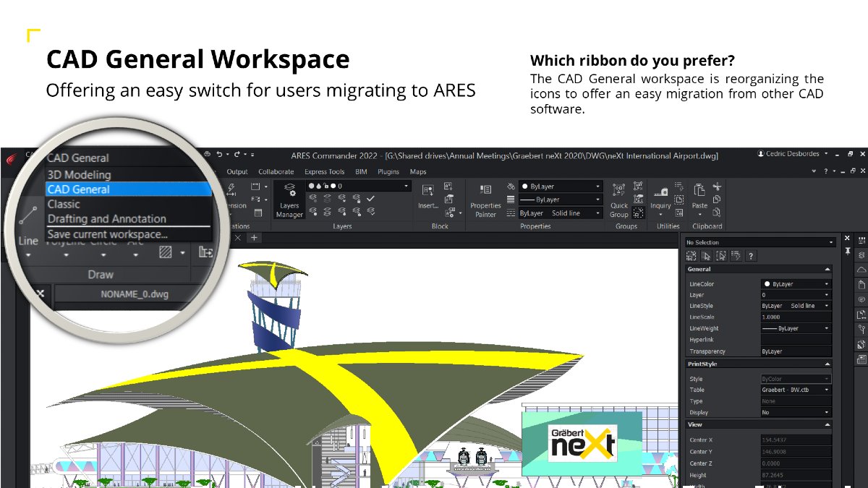Click the layers stack icon in right sidebar

pyautogui.click(x=861, y=255)
